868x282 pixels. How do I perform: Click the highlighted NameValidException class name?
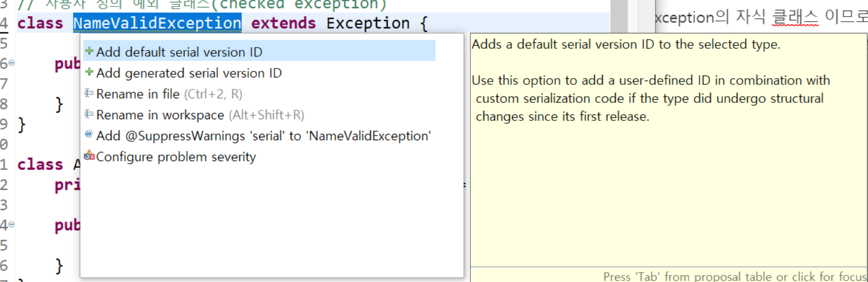pos(157,23)
